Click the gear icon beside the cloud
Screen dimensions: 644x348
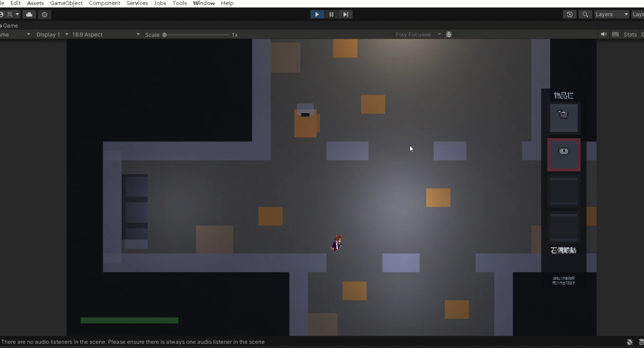click(44, 14)
